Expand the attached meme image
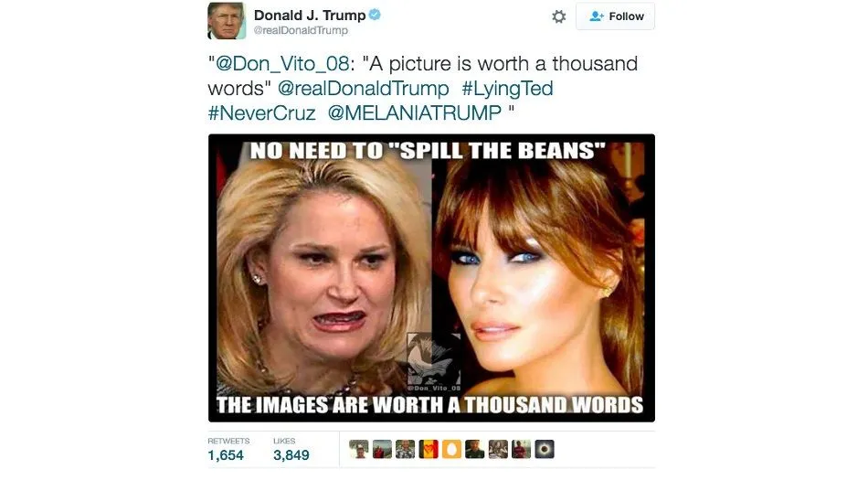 [x=431, y=278]
